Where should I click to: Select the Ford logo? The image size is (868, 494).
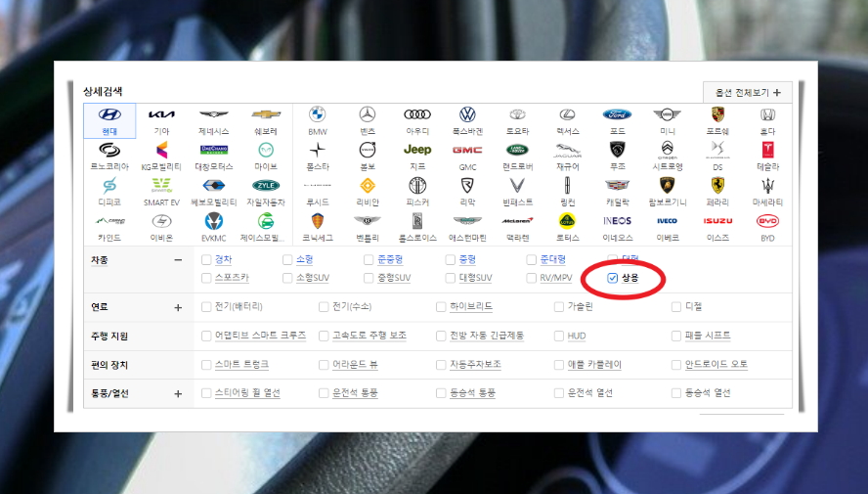point(617,114)
